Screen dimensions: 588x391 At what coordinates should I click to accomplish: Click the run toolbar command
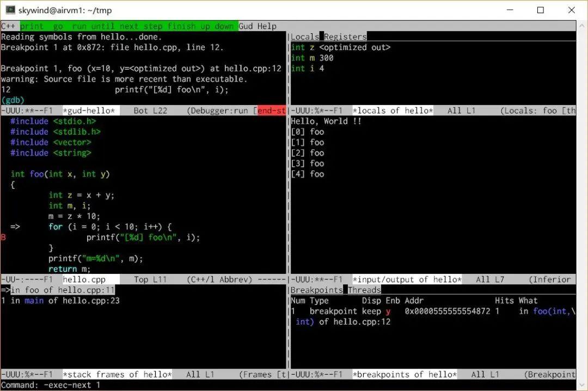point(79,26)
